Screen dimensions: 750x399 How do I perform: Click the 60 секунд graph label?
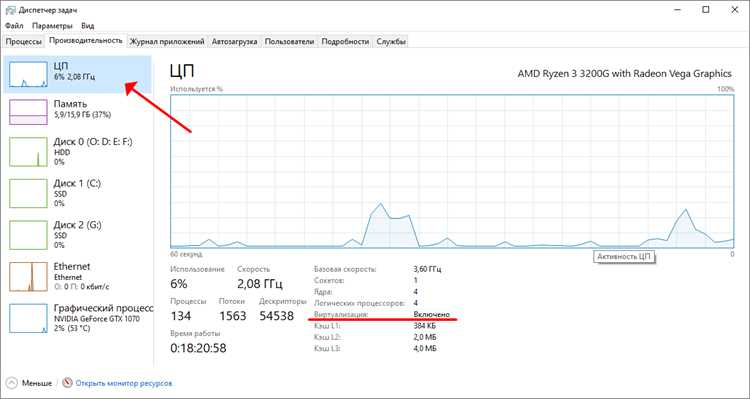(186, 254)
